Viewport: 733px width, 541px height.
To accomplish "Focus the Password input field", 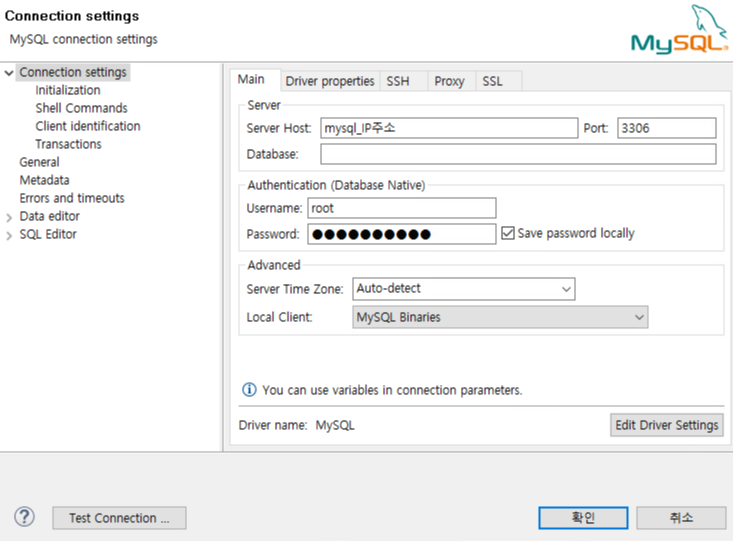I will [402, 234].
